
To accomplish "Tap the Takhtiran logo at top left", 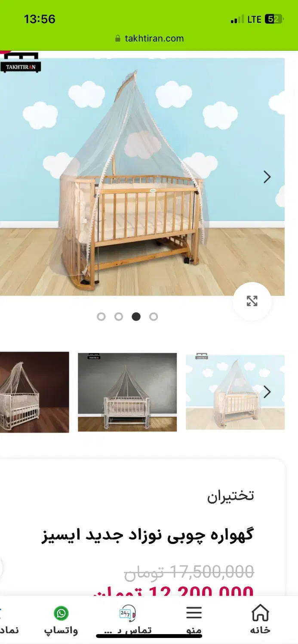I will click(21, 62).
